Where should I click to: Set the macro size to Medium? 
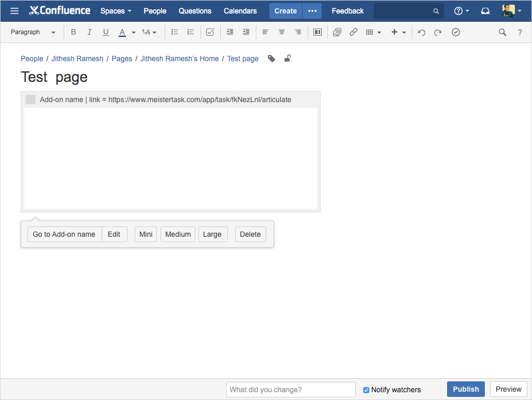click(178, 234)
